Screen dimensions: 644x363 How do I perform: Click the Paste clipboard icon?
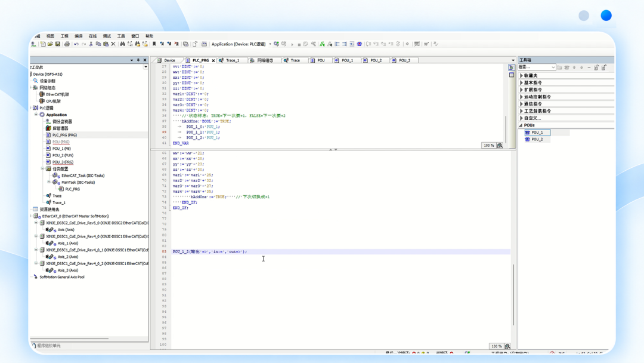tap(106, 44)
